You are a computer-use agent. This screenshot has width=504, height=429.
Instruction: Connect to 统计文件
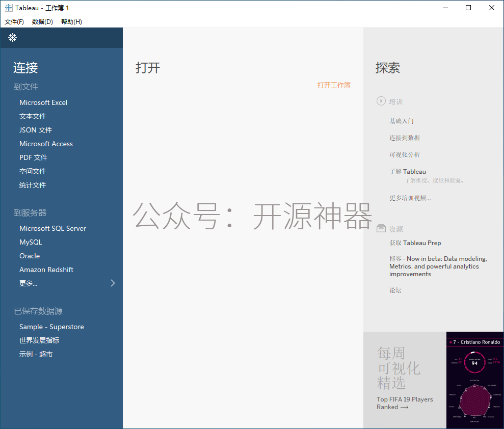point(33,185)
